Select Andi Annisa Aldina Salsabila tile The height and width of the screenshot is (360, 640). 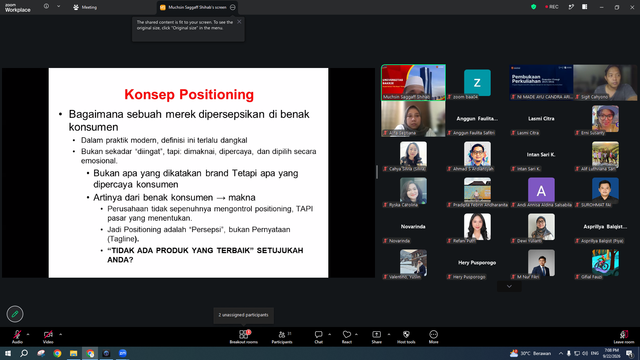click(x=541, y=191)
